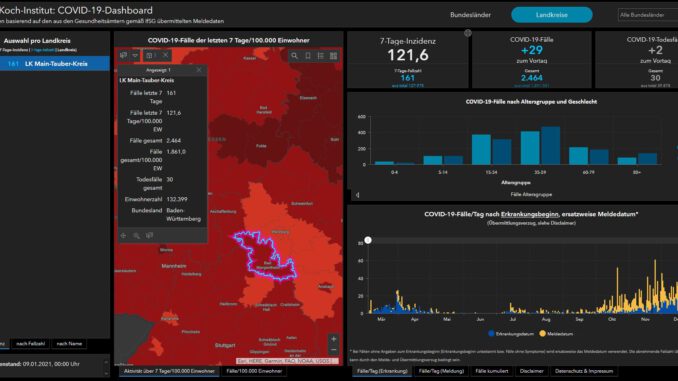Toggle the Erkrankungsdatum legend entry

510,334
